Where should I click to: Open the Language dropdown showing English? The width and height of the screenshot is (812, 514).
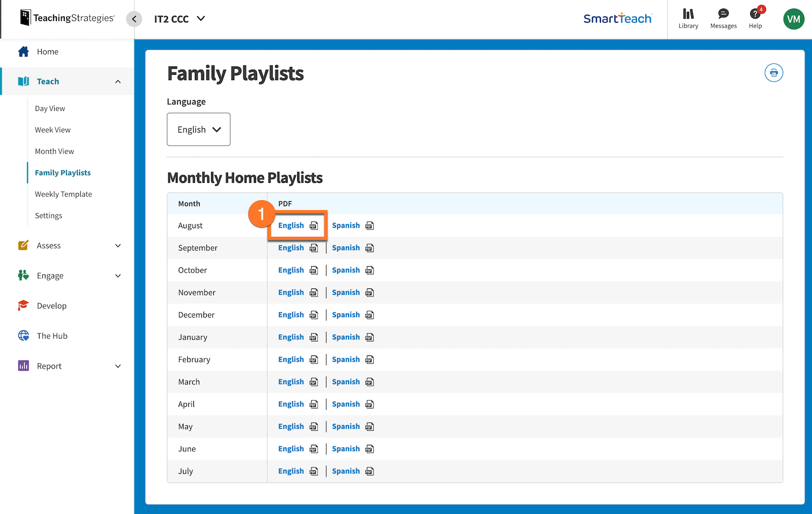pyautogui.click(x=199, y=129)
